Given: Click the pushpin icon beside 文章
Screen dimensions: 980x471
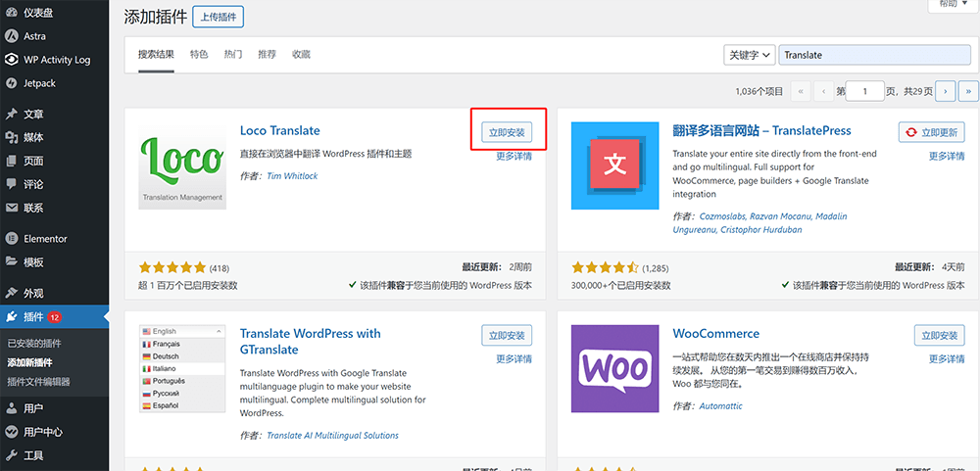Looking at the screenshot, I should point(11,115).
